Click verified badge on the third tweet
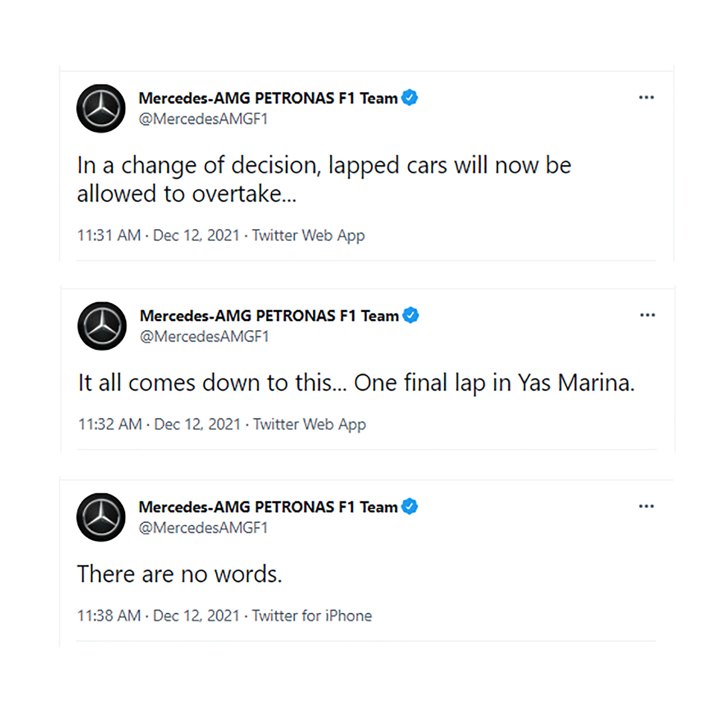 (409, 506)
